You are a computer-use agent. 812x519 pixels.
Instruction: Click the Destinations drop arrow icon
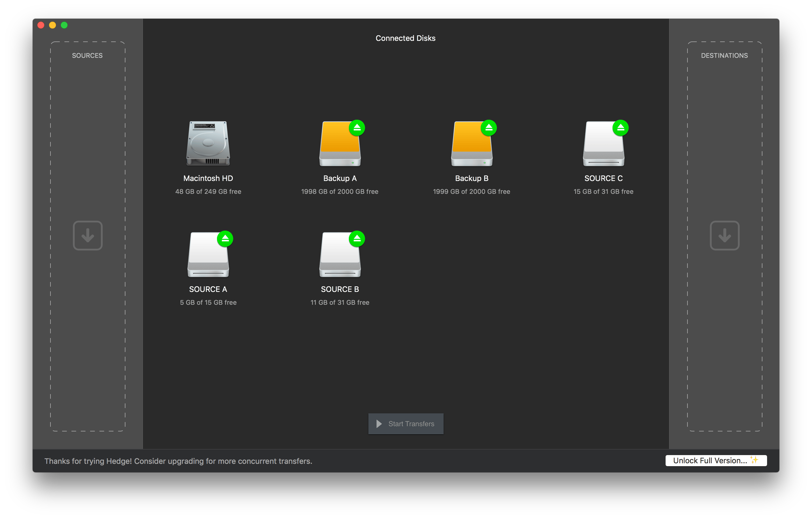[725, 236]
